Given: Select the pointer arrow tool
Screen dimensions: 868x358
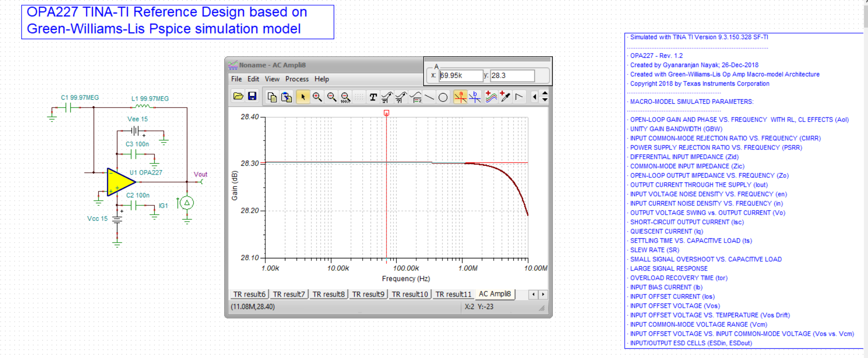Looking at the screenshot, I should [x=303, y=97].
